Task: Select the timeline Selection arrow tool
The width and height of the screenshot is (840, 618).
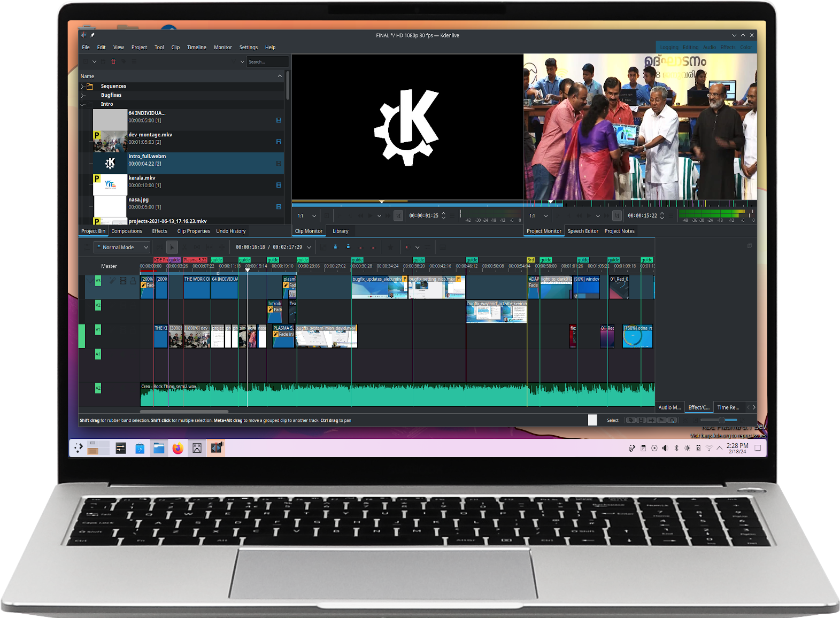Action: [172, 247]
